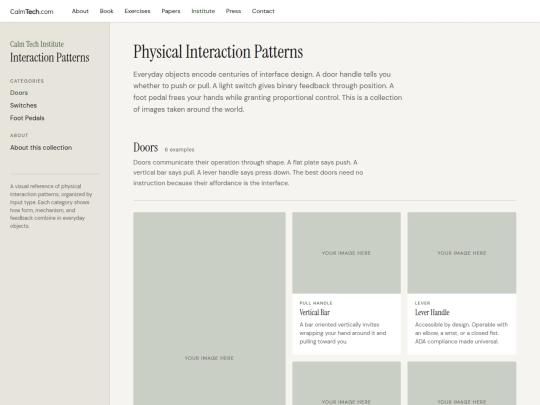Click the Doors section heading
This screenshot has height=405, width=540.
point(146,147)
